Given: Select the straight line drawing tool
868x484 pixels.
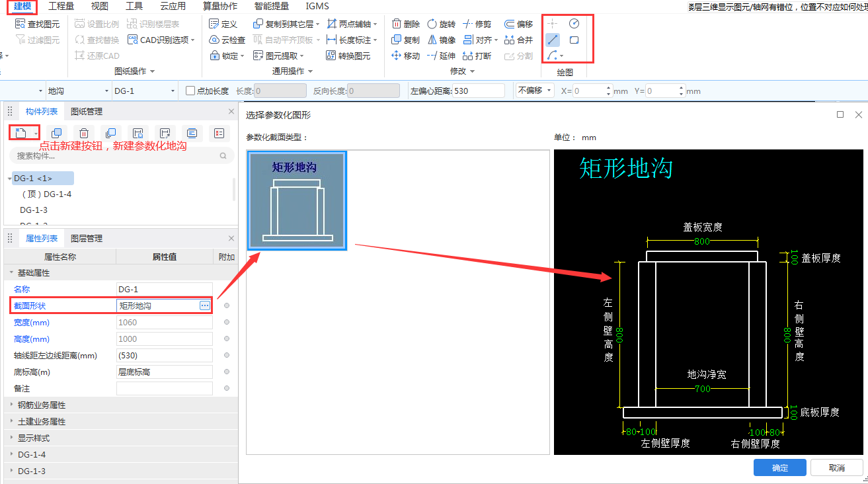Looking at the screenshot, I should [553, 40].
